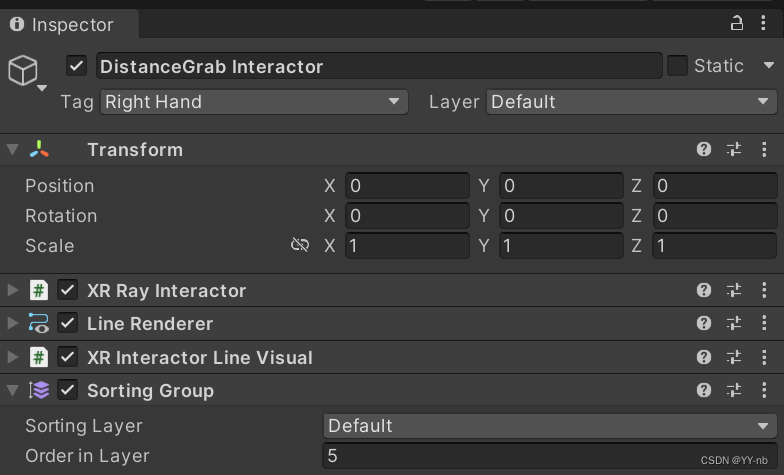Click the DistanceGrab Interactor name field
Viewport: 784px width, 475px height.
pos(378,66)
